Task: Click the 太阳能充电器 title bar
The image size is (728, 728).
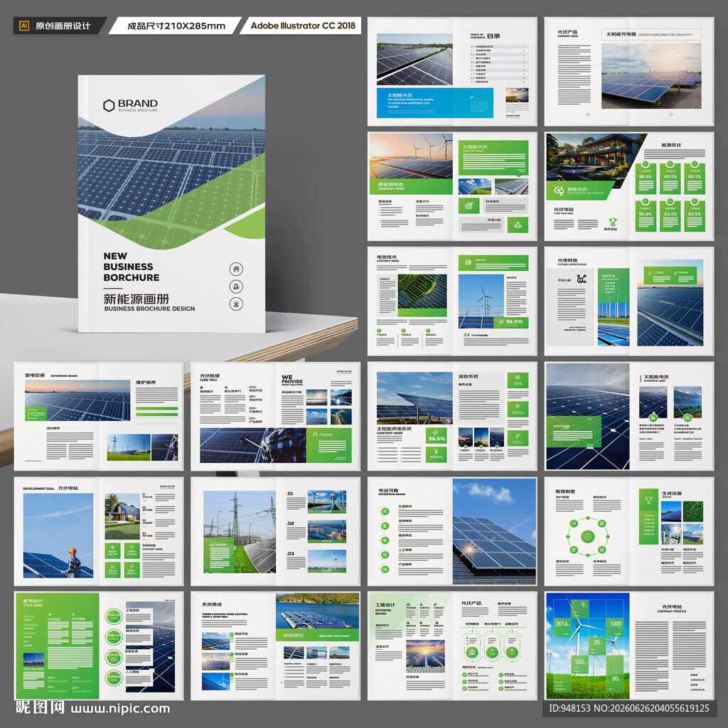Action: [x=651, y=34]
